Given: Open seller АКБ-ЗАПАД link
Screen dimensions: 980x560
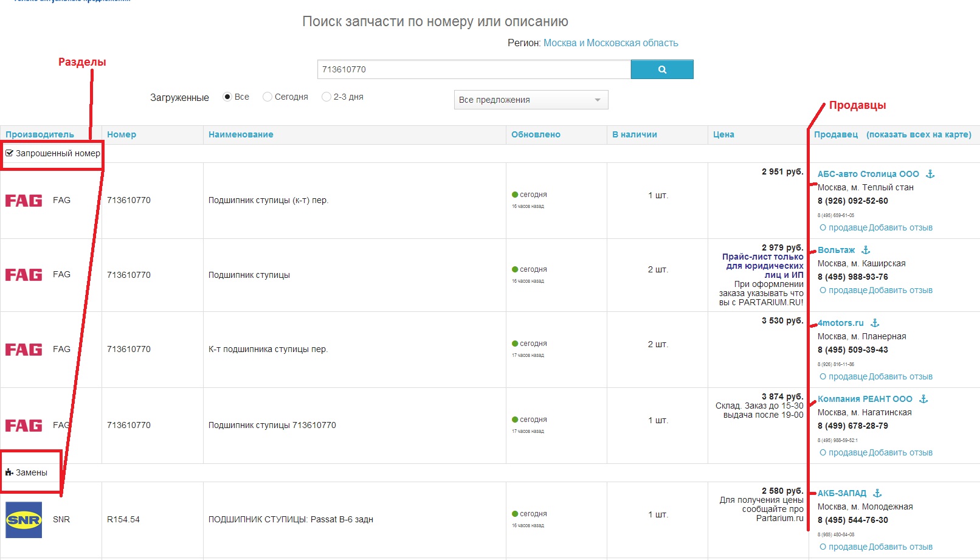Looking at the screenshot, I should (x=842, y=493).
